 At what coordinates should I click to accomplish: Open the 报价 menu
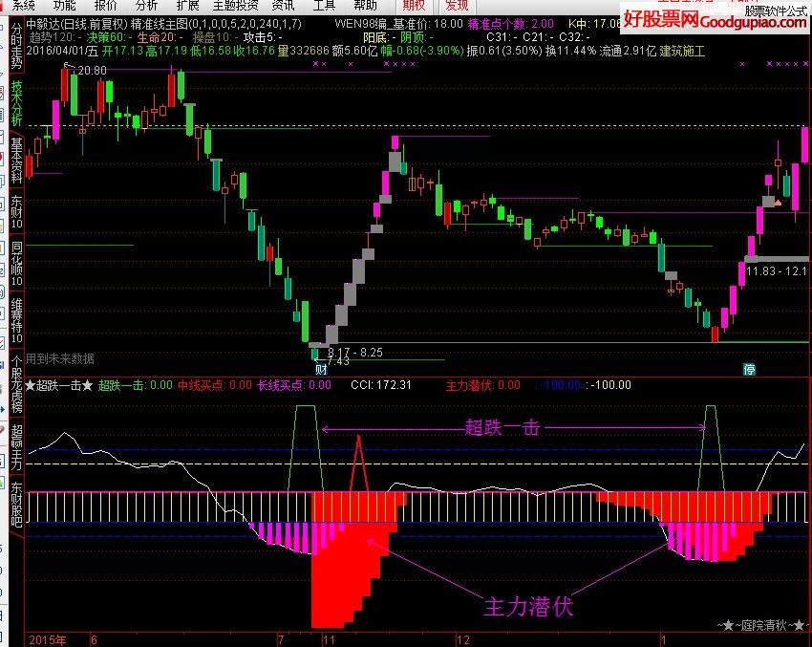tap(106, 5)
